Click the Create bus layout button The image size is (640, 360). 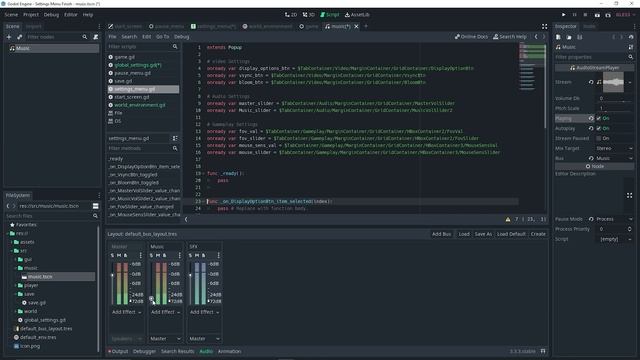click(x=538, y=234)
